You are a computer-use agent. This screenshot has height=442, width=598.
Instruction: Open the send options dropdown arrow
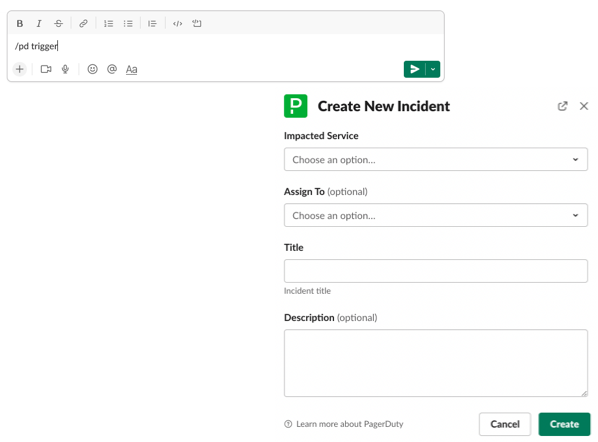click(x=433, y=69)
